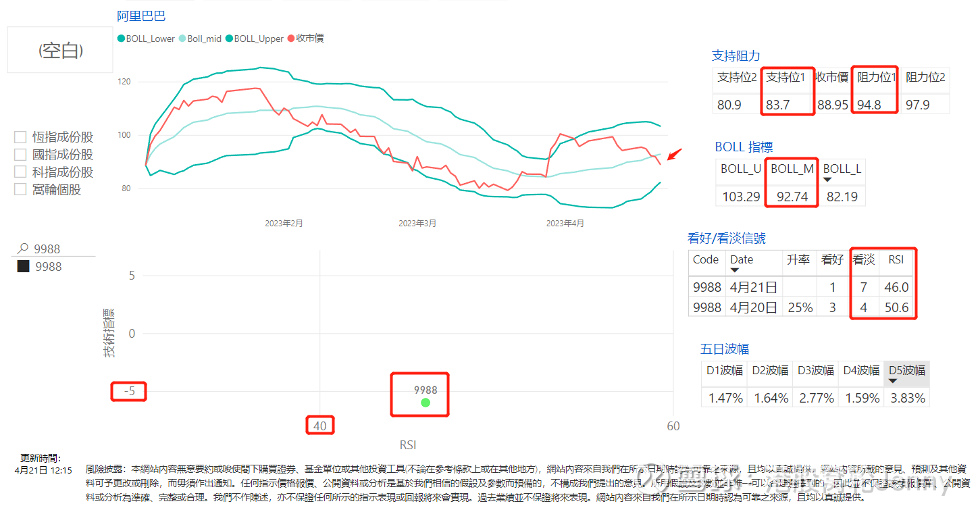Click the 支持阻力 section header link
This screenshot has width=980, height=510.
[x=733, y=56]
